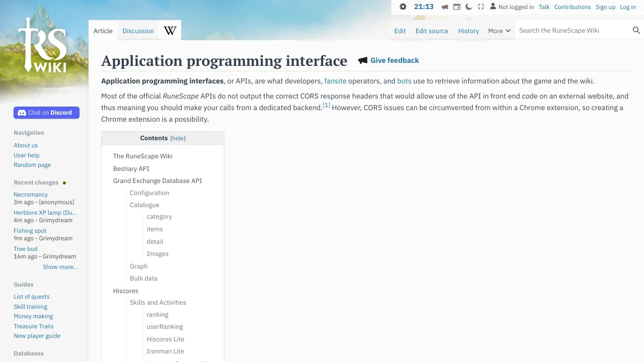The width and height of the screenshot is (644, 362).
Task: Open New player guide link
Action: click(37, 336)
